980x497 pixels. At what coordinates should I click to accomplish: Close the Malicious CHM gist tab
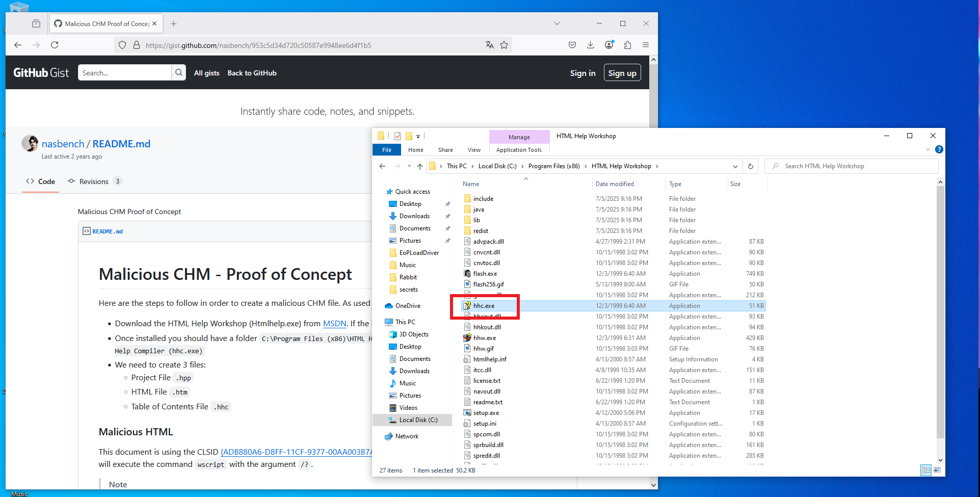tap(154, 23)
